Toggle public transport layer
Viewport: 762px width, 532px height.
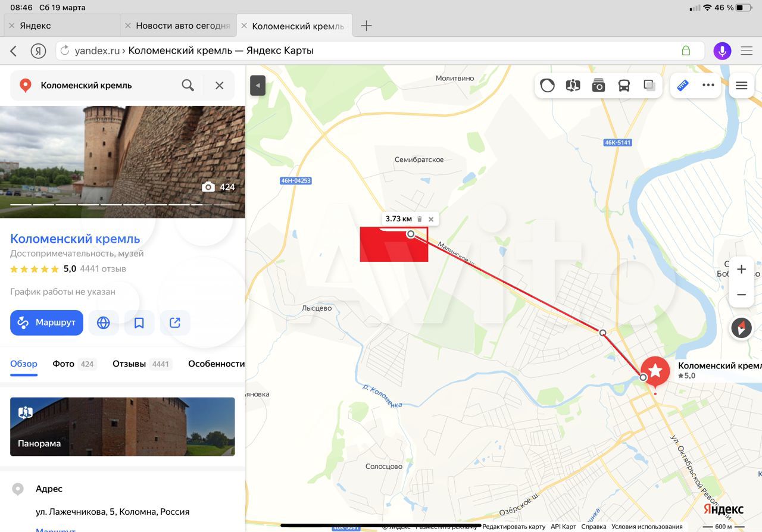[x=624, y=85]
